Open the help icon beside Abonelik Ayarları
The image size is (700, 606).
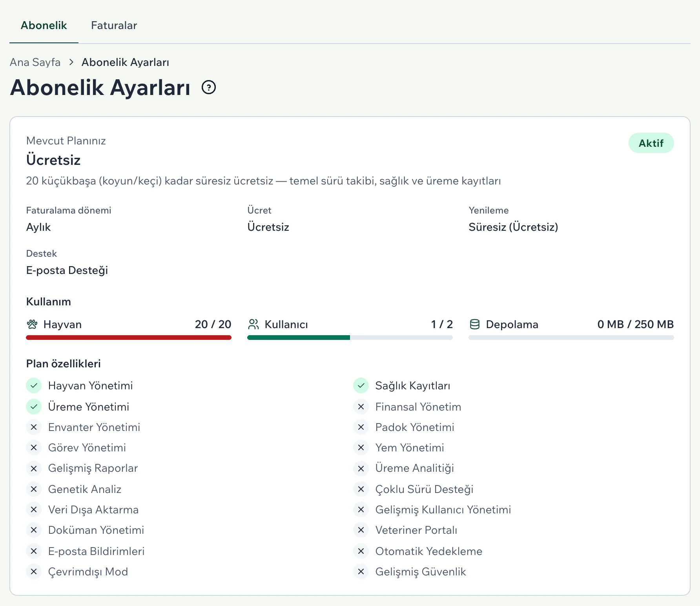tap(209, 87)
